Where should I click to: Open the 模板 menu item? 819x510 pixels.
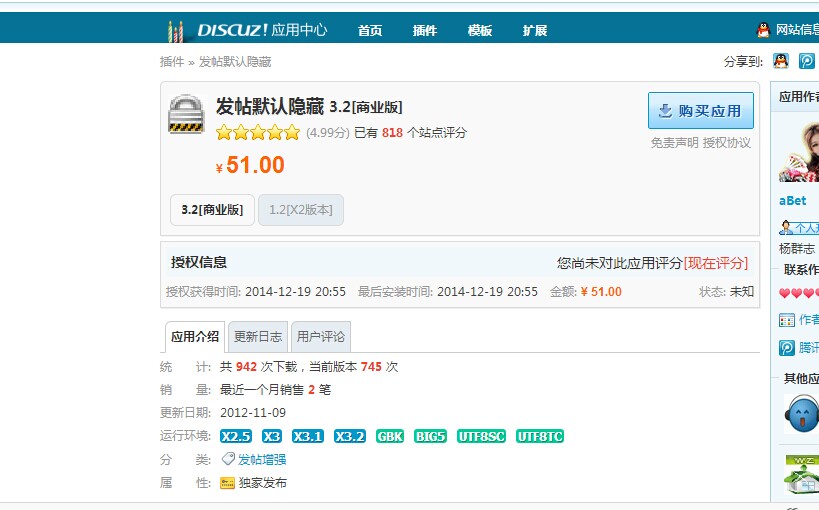(x=480, y=30)
